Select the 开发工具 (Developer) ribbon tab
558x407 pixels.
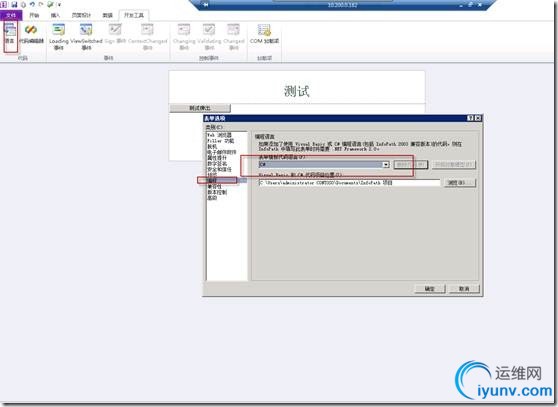pyautogui.click(x=134, y=15)
